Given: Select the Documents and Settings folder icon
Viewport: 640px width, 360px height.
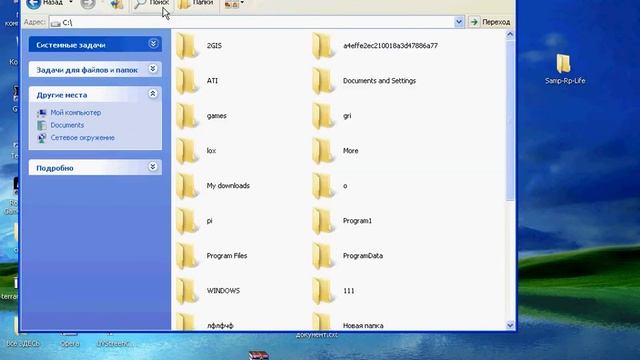Looking at the screenshot, I should click(x=324, y=81).
